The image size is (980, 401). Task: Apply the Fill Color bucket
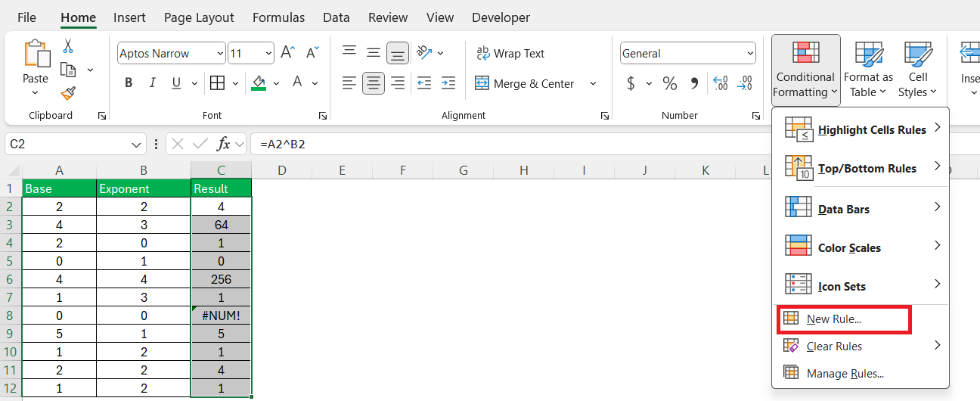[x=259, y=83]
